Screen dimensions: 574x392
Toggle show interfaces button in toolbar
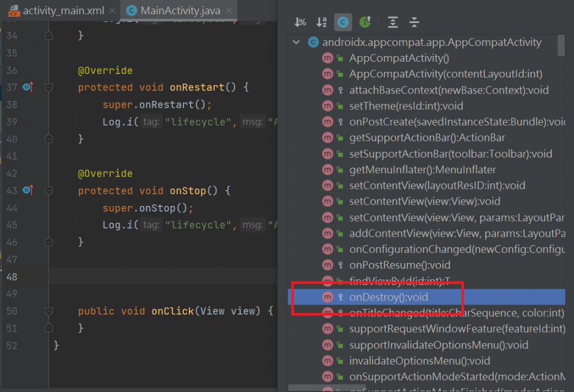(x=365, y=22)
